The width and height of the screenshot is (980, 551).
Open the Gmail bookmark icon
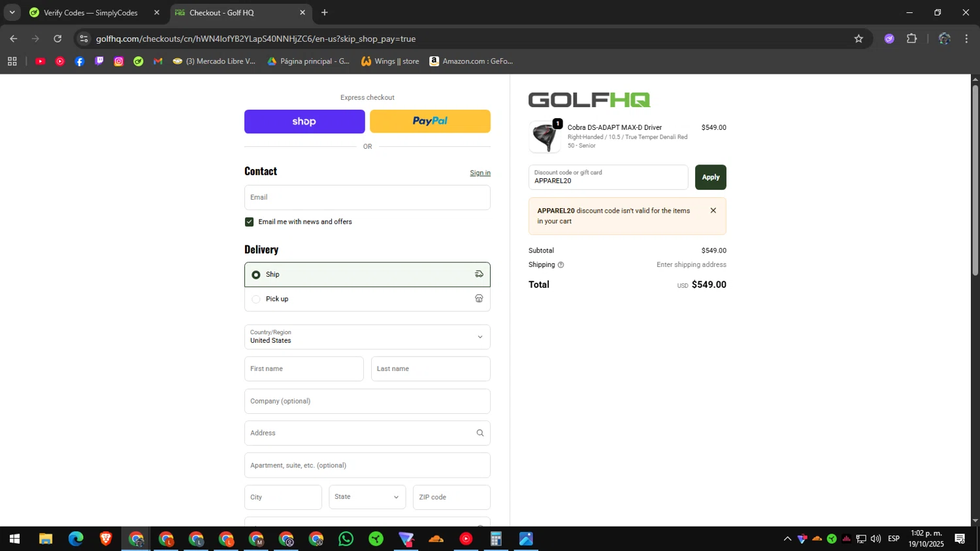click(158, 61)
